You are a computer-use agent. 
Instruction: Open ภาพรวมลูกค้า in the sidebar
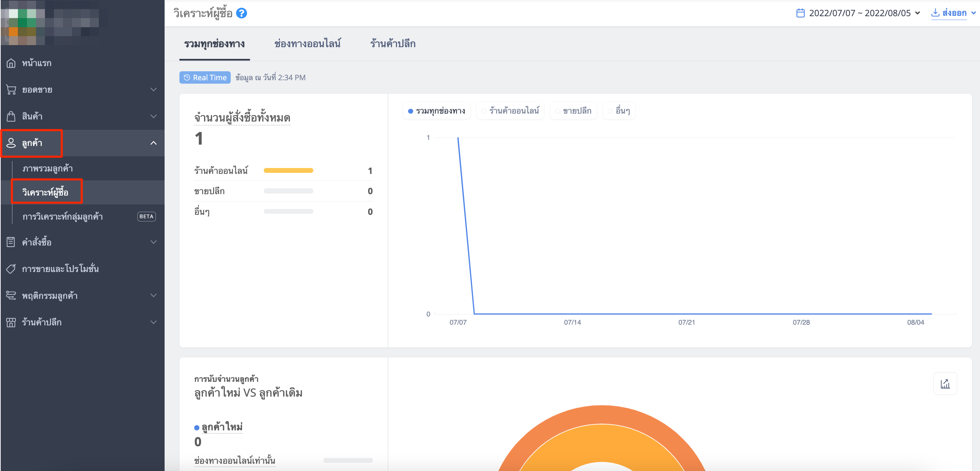[48, 169]
